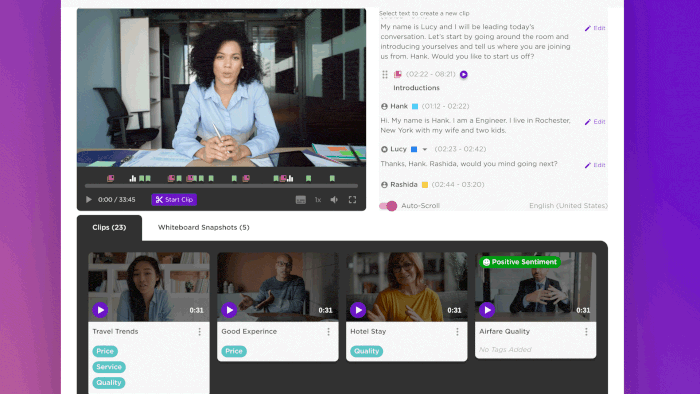Play the main interview video
The image size is (700, 394).
tap(88, 199)
